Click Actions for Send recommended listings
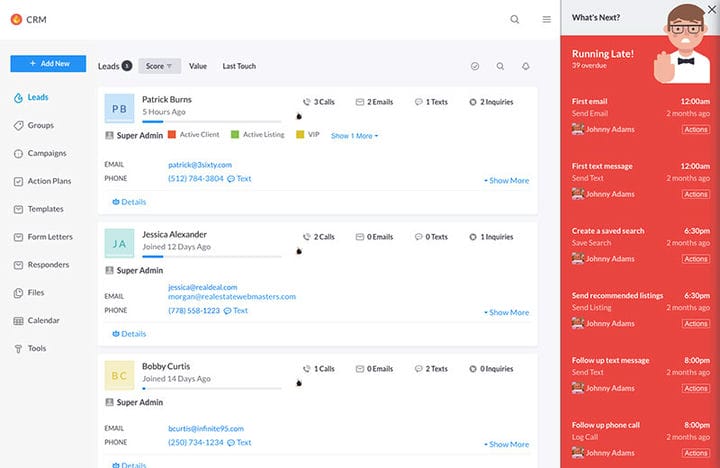 pos(696,324)
